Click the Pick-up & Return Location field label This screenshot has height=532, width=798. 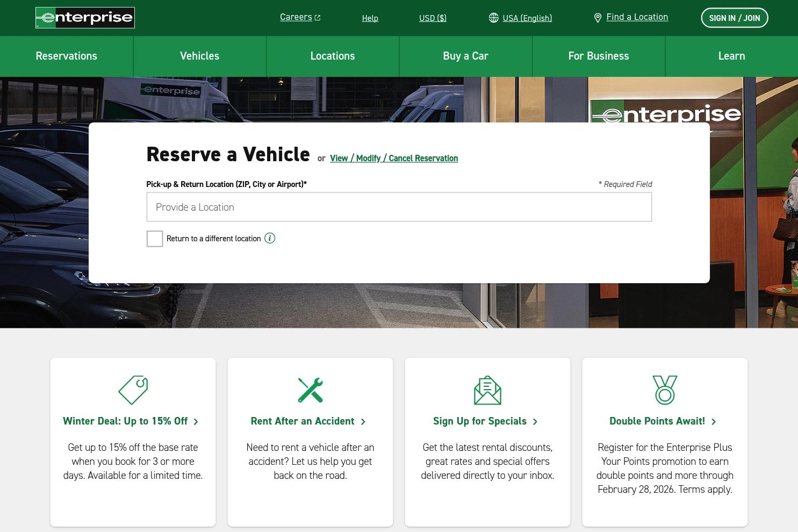(x=227, y=184)
